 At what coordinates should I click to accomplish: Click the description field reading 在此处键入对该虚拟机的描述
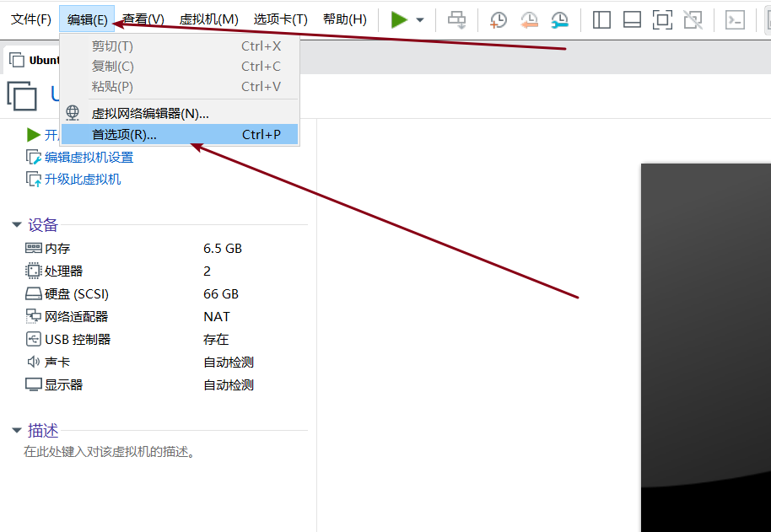pyautogui.click(x=109, y=451)
